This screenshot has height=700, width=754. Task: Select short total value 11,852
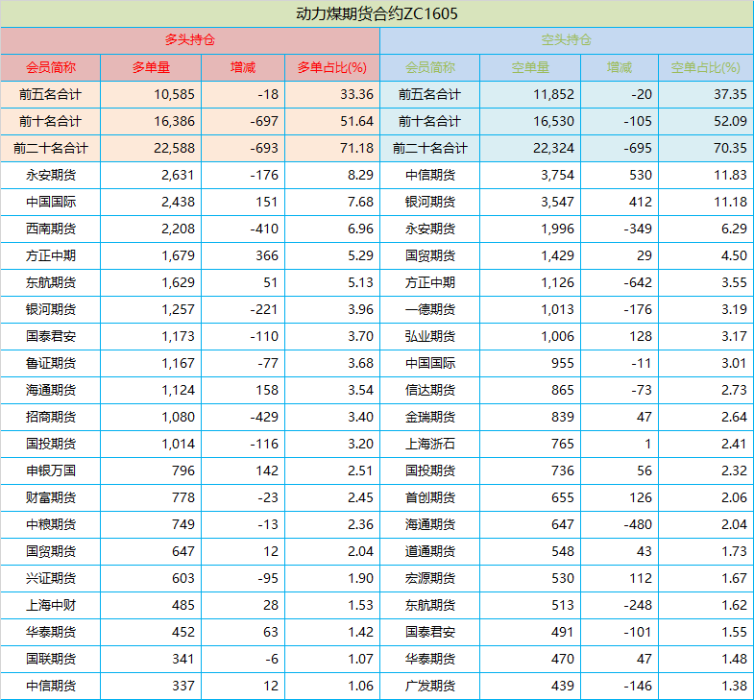(553, 94)
